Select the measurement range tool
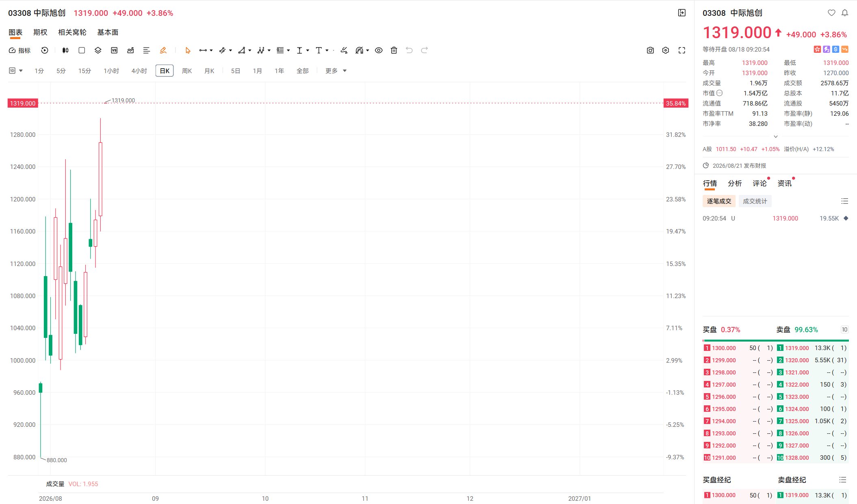This screenshot has width=857, height=504. coord(299,50)
